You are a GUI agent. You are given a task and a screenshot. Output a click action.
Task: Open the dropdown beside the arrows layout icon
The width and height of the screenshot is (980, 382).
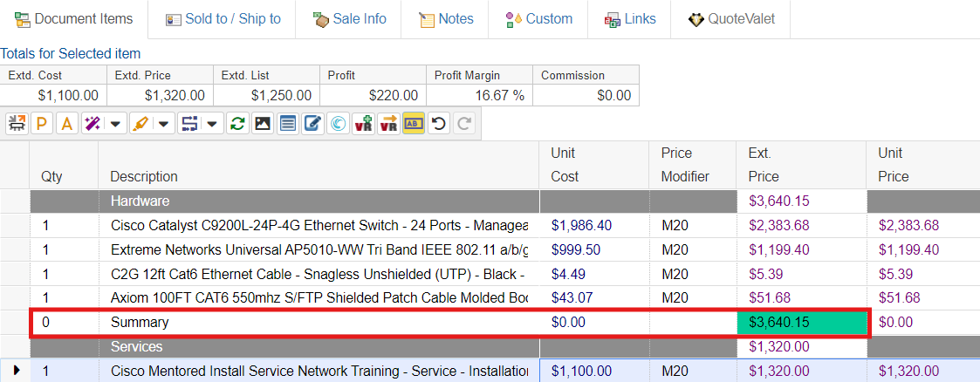click(212, 124)
